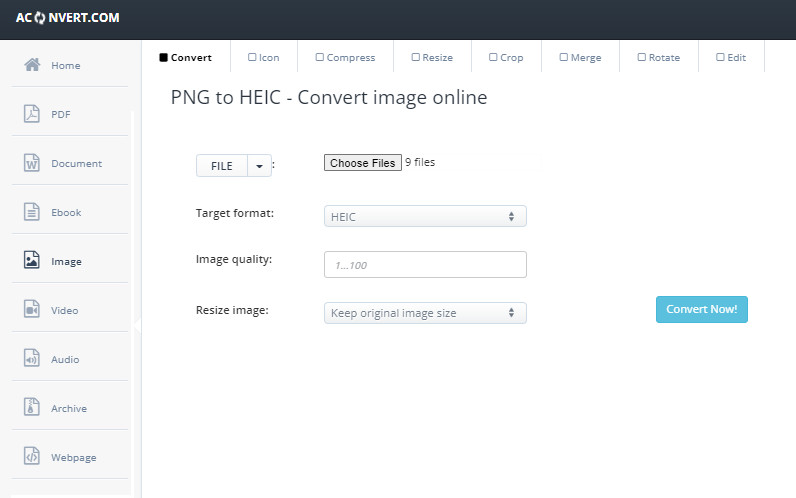Check the Compress tab box
The width and height of the screenshot is (796, 498).
tap(320, 57)
